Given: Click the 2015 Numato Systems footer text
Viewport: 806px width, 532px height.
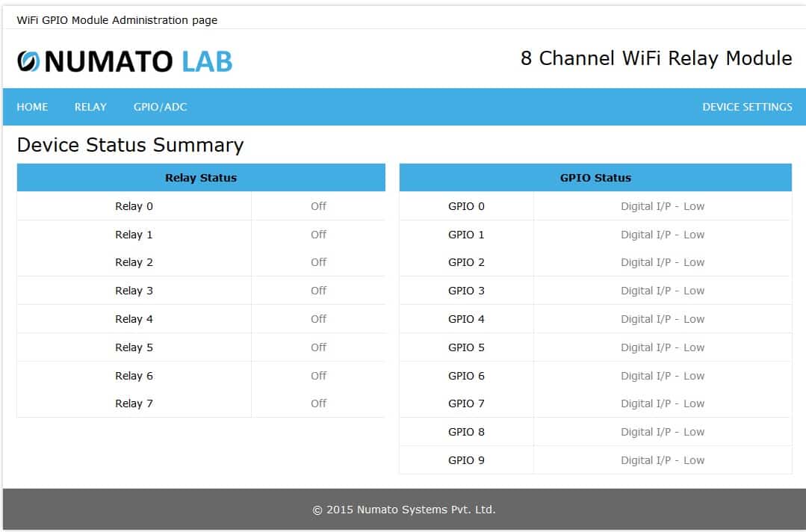Looking at the screenshot, I should tap(404, 509).
